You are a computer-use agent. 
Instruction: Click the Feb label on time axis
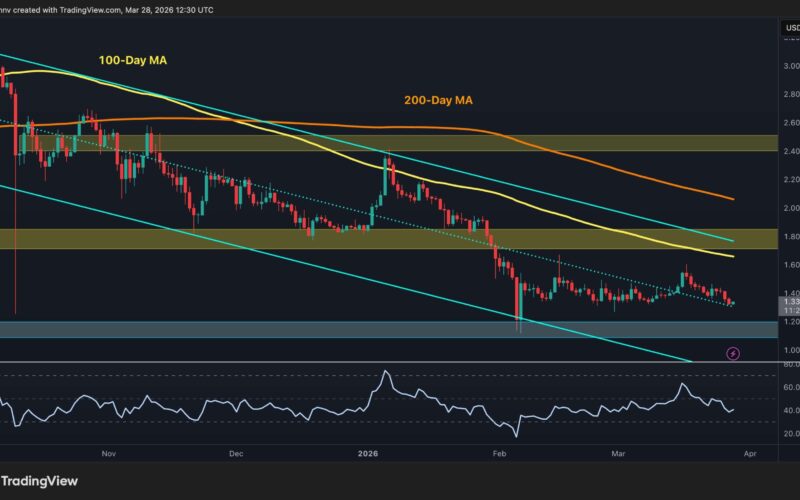point(498,453)
